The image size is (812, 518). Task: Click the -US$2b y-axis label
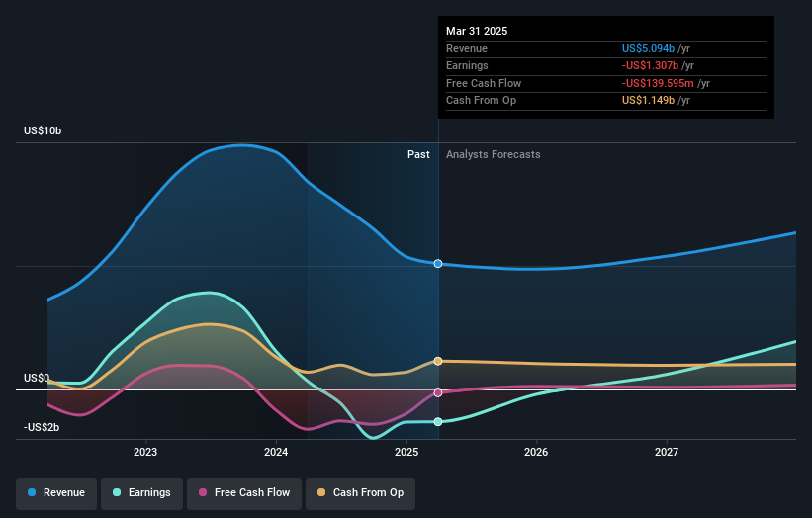(x=42, y=427)
